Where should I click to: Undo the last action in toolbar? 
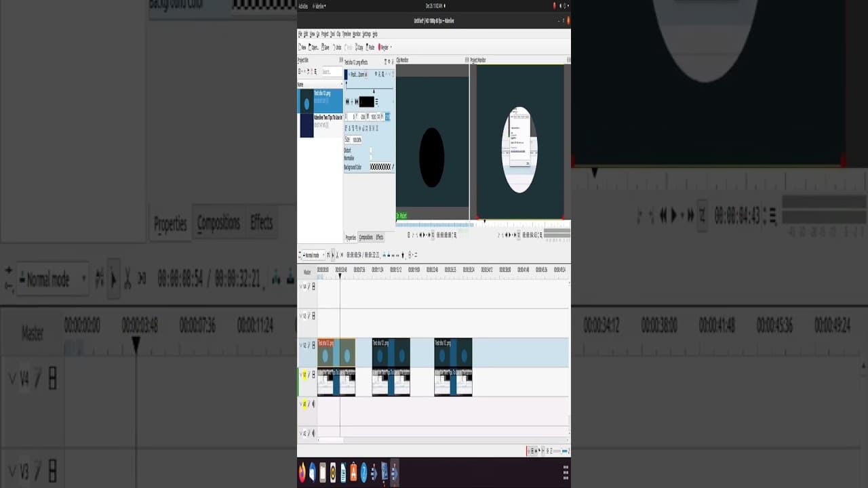(x=337, y=47)
